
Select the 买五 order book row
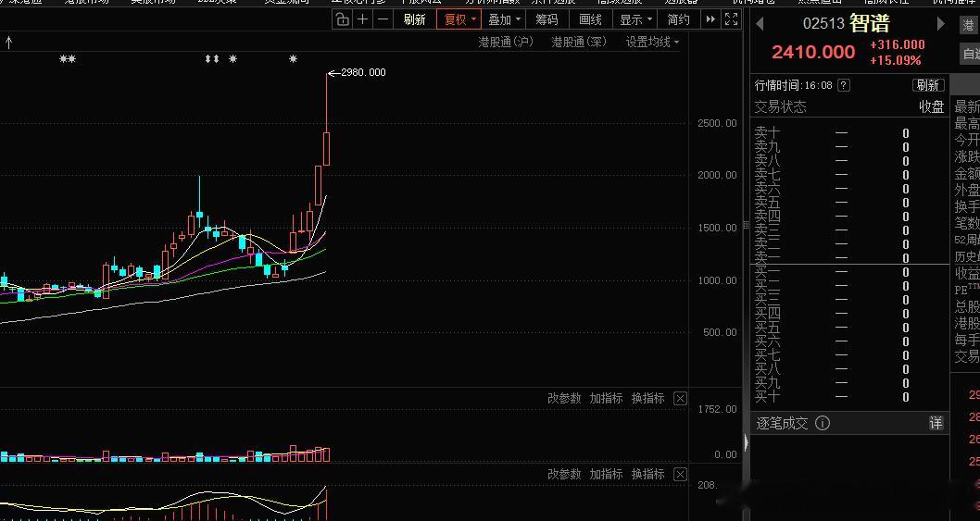[849, 328]
